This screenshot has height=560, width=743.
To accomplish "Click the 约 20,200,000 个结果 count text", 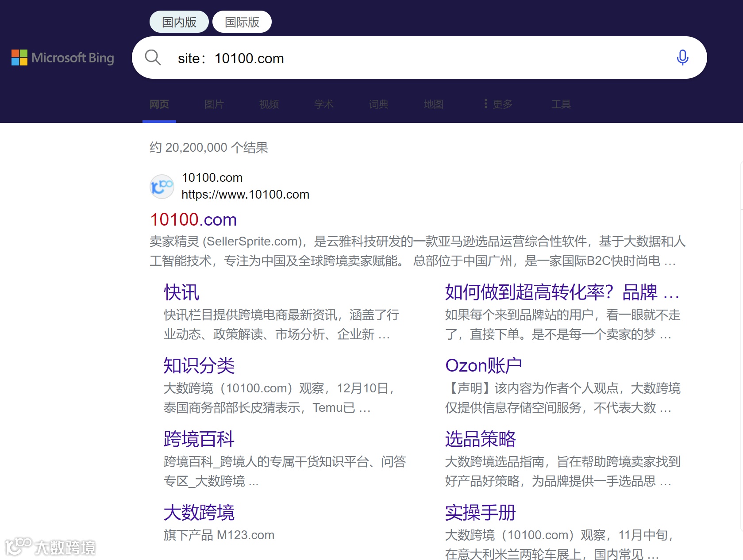I will (209, 147).
